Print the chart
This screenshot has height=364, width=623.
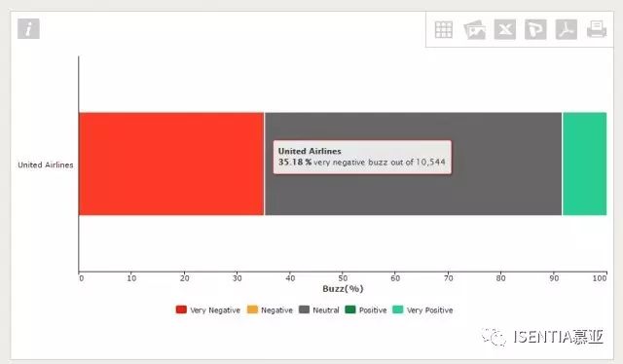pos(597,29)
